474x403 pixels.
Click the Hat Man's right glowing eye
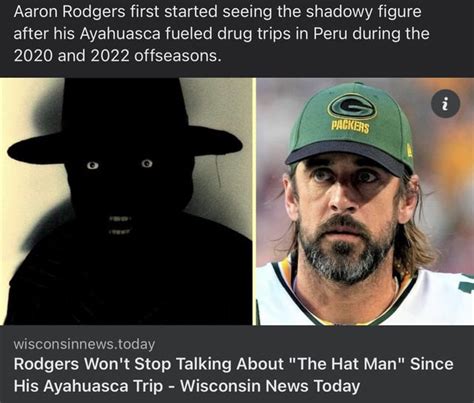coord(147,163)
